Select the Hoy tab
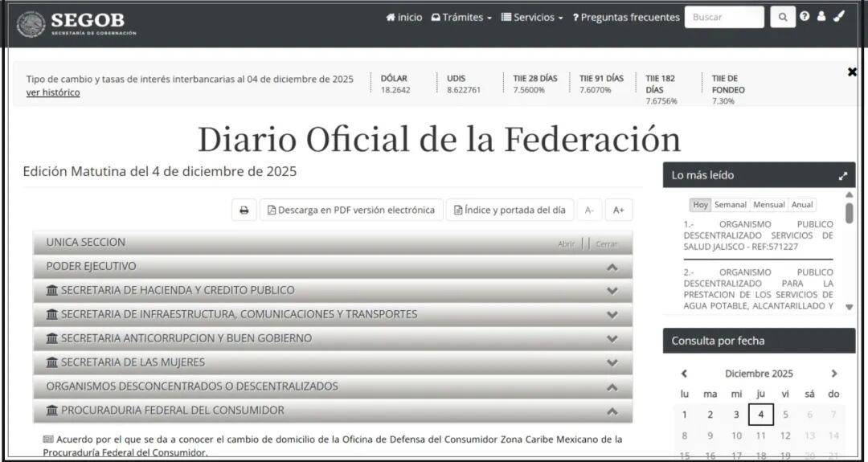The height and width of the screenshot is (462, 868). click(700, 205)
